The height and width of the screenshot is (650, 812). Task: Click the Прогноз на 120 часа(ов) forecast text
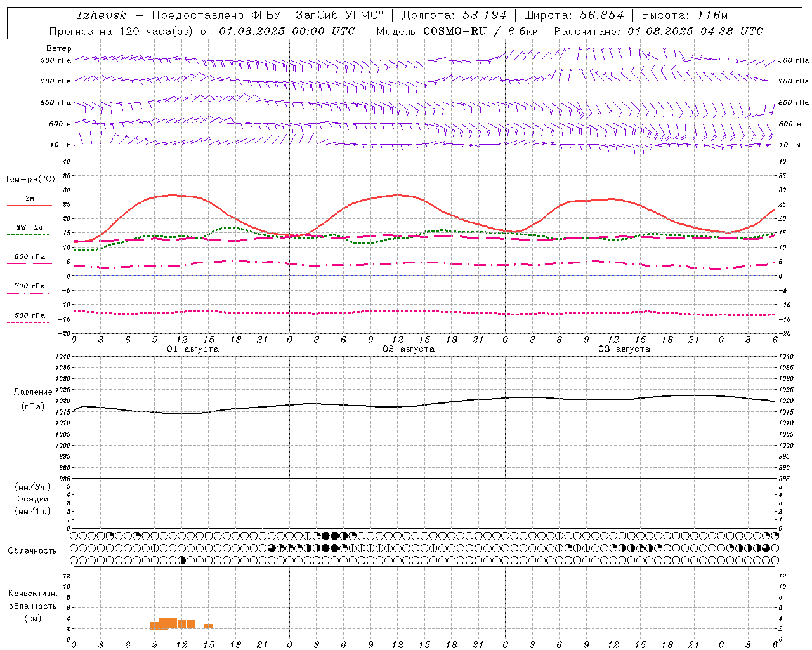coord(122,31)
